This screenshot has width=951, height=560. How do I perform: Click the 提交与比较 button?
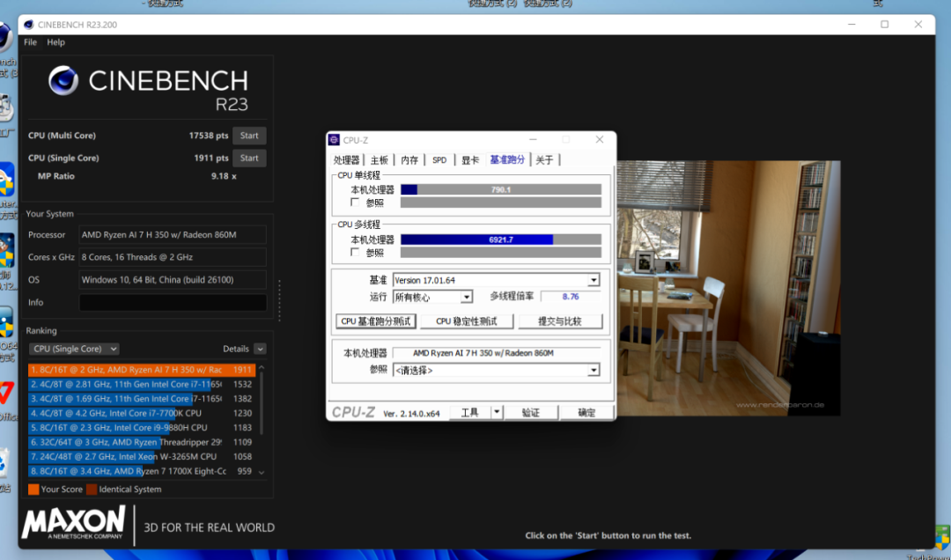point(560,321)
